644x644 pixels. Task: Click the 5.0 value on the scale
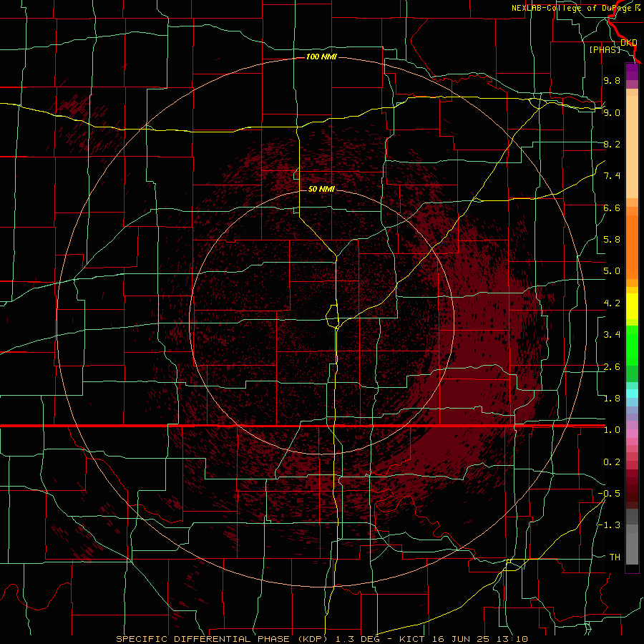pos(612,271)
